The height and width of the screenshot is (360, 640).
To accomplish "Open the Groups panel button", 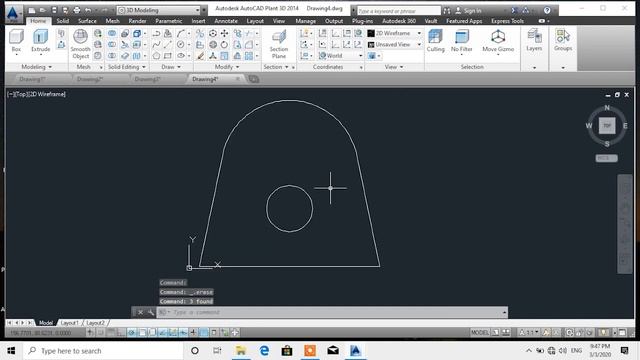I will 563,40.
